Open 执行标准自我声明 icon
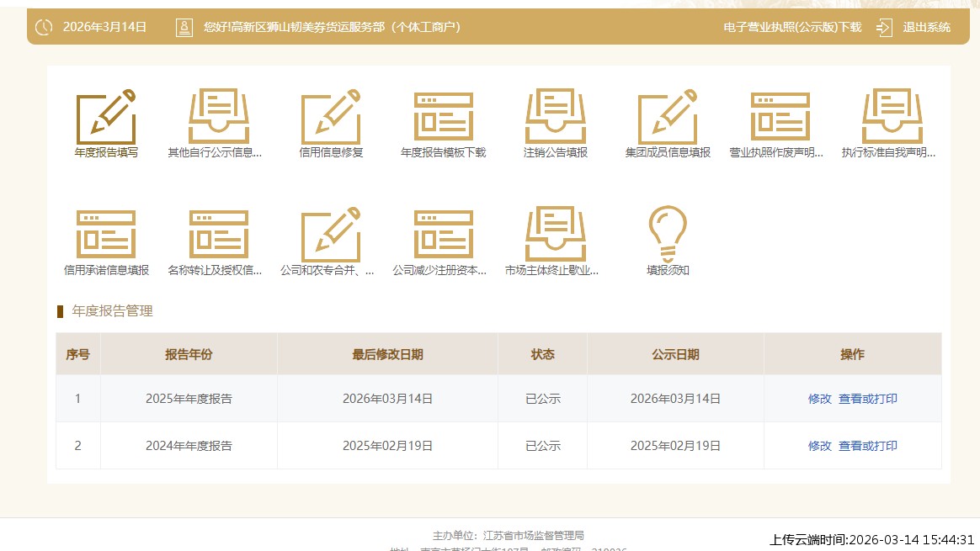Screen dimensions: 980x551 pyautogui.click(x=892, y=117)
